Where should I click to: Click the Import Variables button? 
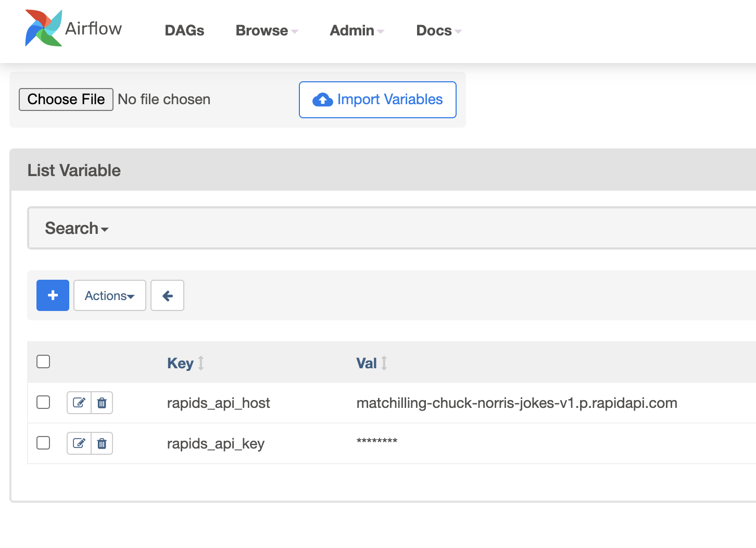tap(377, 99)
